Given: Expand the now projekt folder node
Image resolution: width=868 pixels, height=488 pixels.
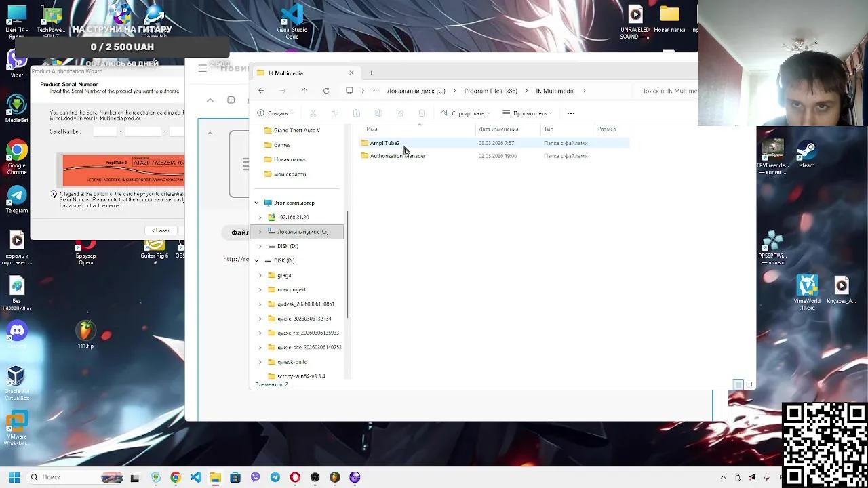Looking at the screenshot, I should (260, 289).
